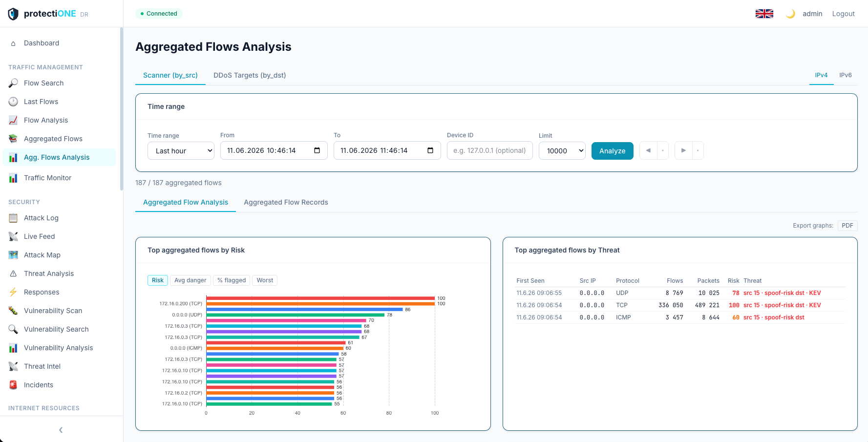Export graphs as PDF
Image resolution: width=868 pixels, height=442 pixels.
[847, 226]
